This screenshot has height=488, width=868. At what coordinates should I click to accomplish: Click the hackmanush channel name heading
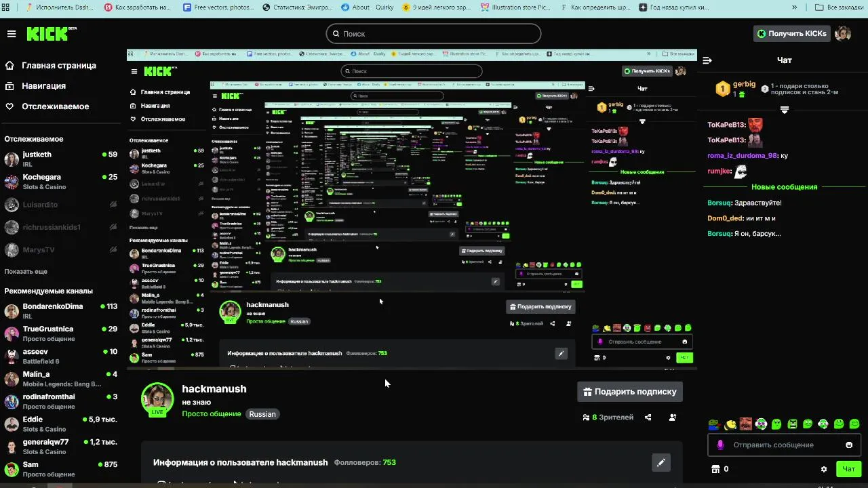[x=214, y=389]
